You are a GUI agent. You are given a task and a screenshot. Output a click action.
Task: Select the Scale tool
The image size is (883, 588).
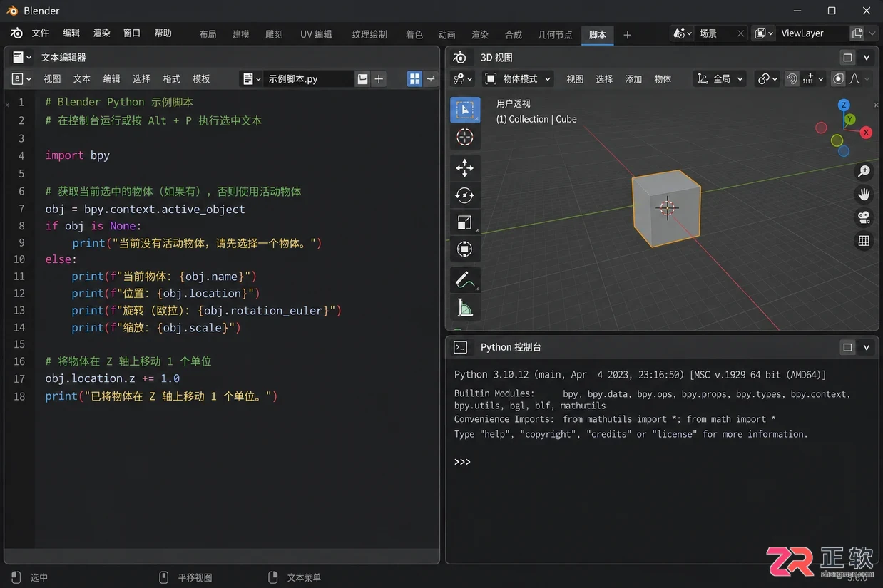coord(464,222)
